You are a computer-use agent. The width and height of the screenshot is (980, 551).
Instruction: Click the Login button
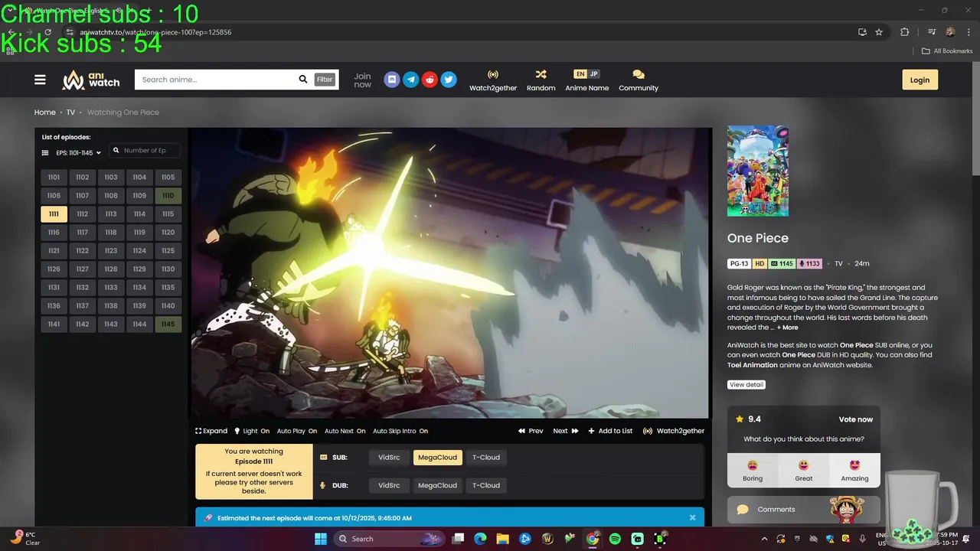pyautogui.click(x=920, y=80)
